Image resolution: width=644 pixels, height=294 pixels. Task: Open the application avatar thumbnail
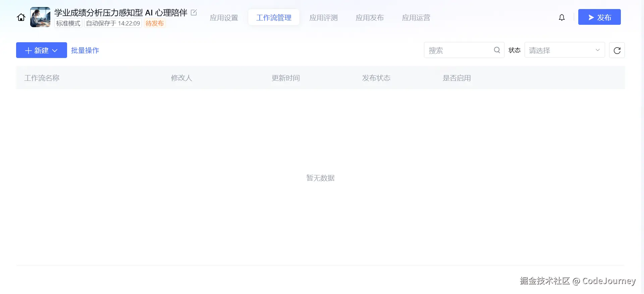coord(40,17)
